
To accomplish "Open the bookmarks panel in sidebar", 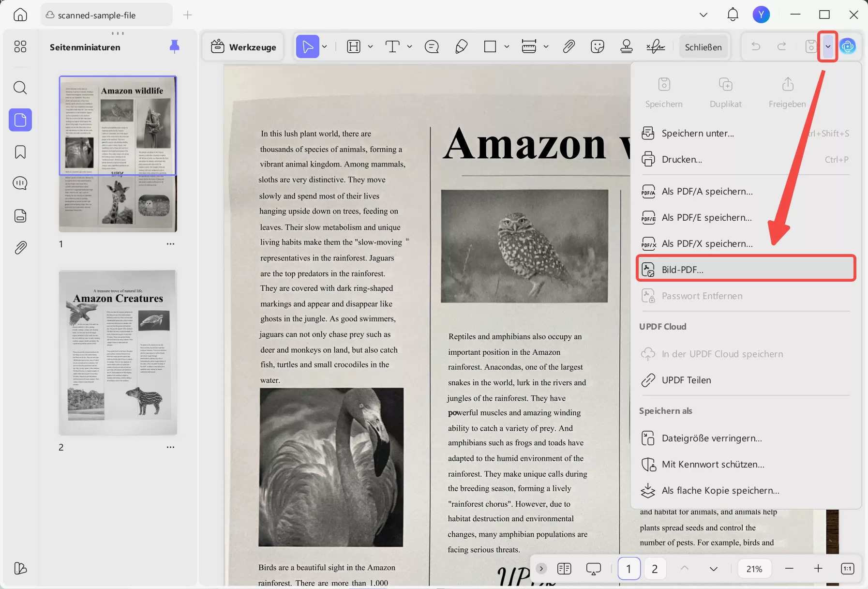I will pyautogui.click(x=20, y=152).
